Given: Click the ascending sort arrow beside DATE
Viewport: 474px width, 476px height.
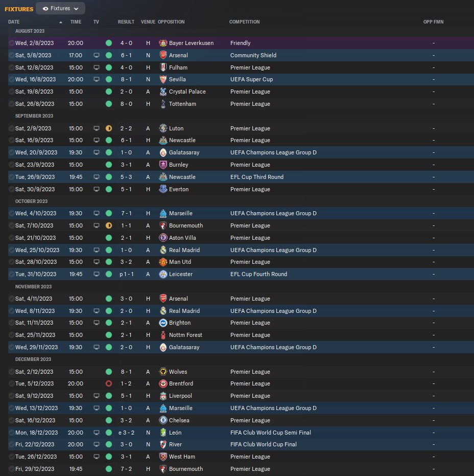Looking at the screenshot, I should click(61, 22).
